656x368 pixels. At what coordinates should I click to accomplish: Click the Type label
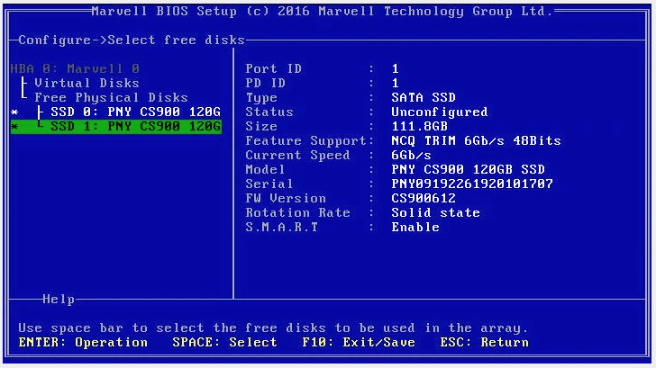tap(261, 97)
